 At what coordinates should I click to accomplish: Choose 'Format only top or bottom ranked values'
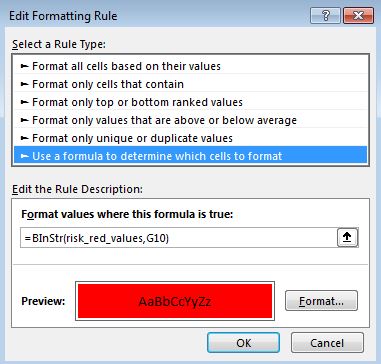click(190, 102)
